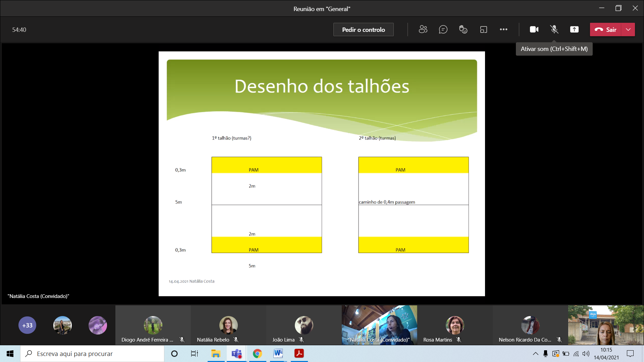Click Diogo André Ferreira's muted mic icon
Screen dimensions: 644x362
pyautogui.click(x=182, y=340)
